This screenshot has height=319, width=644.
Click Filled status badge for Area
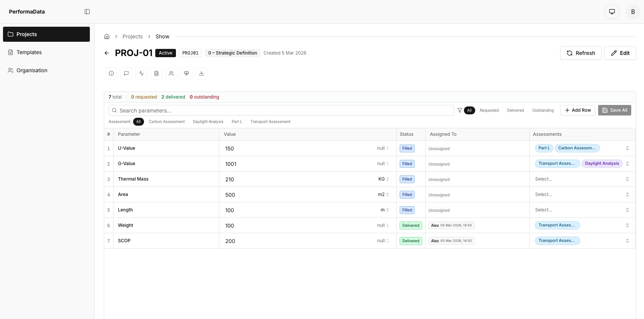click(407, 194)
